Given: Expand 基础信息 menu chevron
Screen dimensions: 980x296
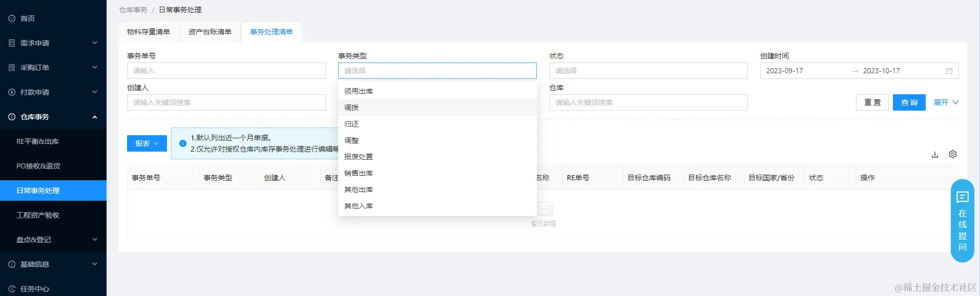Looking at the screenshot, I should click(95, 264).
